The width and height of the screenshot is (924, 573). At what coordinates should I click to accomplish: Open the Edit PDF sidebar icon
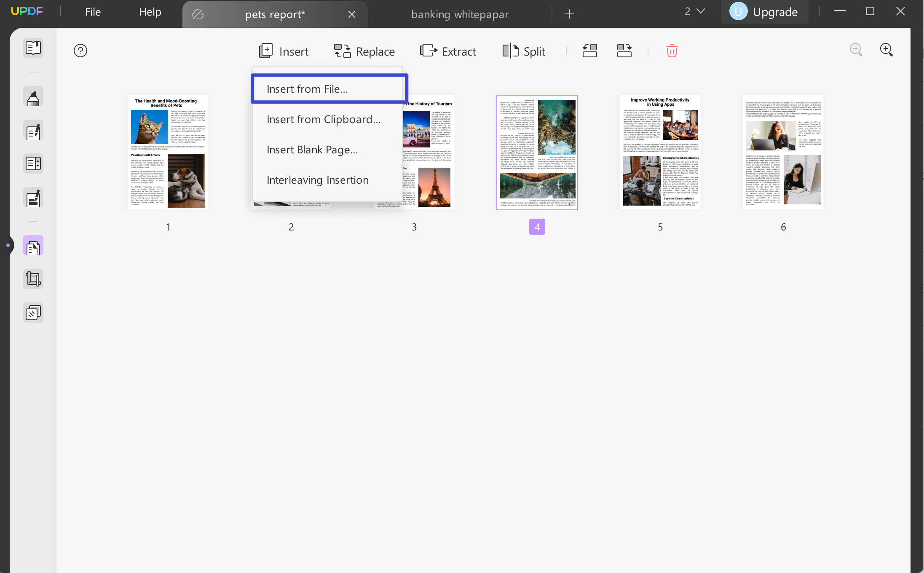click(33, 131)
